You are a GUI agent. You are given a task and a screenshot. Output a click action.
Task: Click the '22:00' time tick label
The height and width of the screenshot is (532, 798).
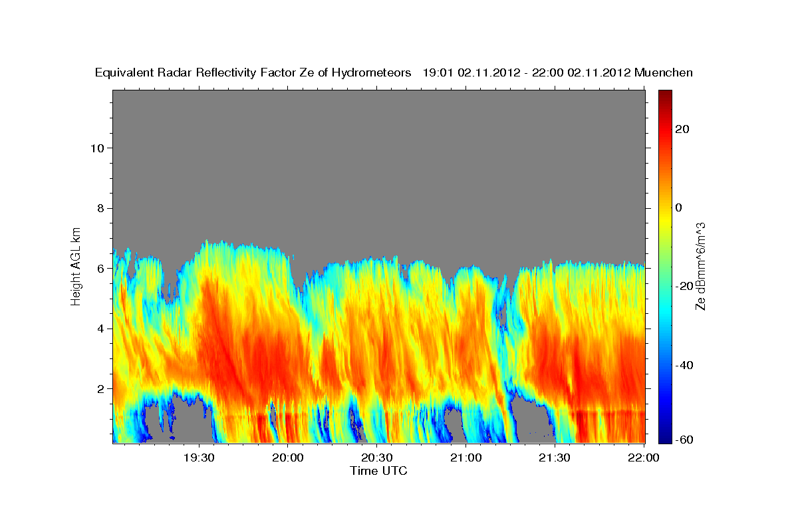point(643,458)
